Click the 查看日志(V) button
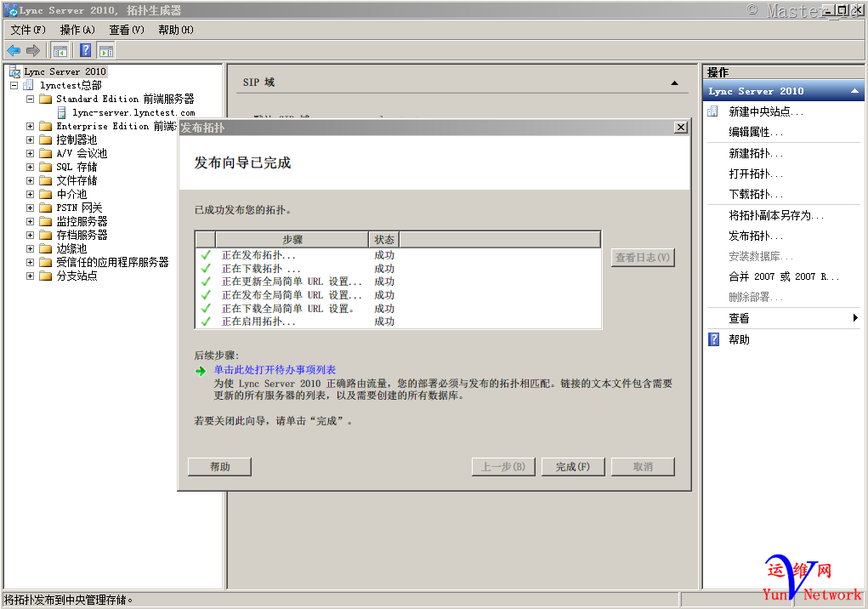Viewport: 868px width, 609px height. [x=643, y=258]
